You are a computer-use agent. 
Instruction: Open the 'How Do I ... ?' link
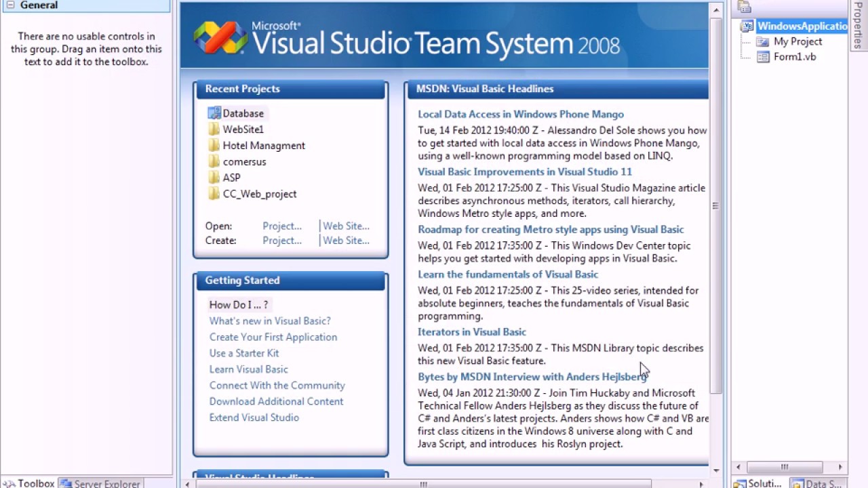[x=239, y=305]
